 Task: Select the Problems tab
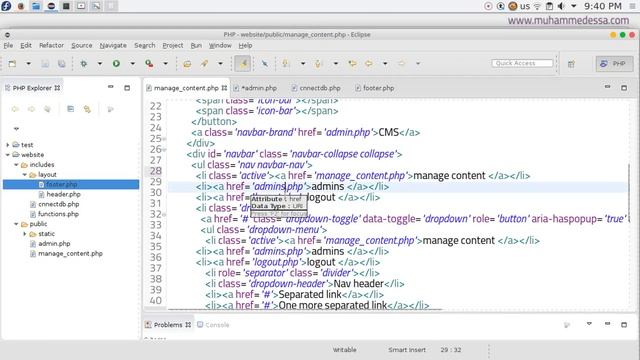(x=168, y=325)
